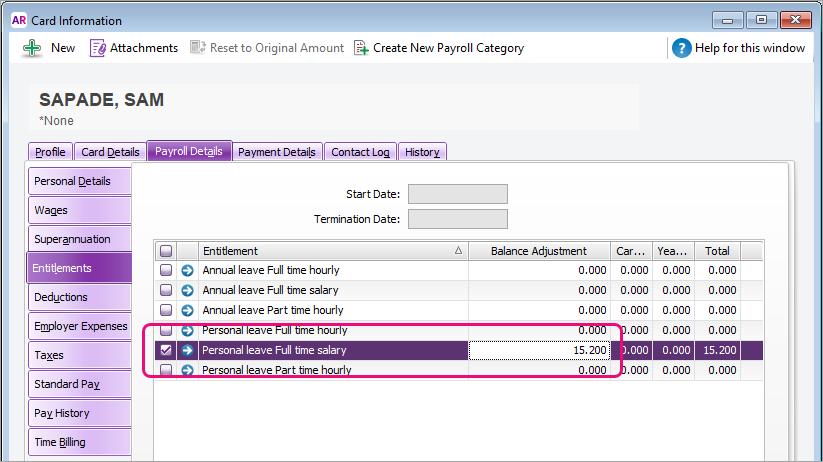823x462 pixels.
Task: Open the Pay History section
Action: 80,413
